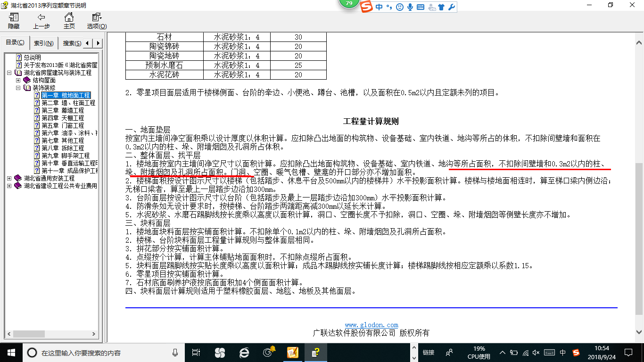Click the green 79 floating badge

(349, 4)
